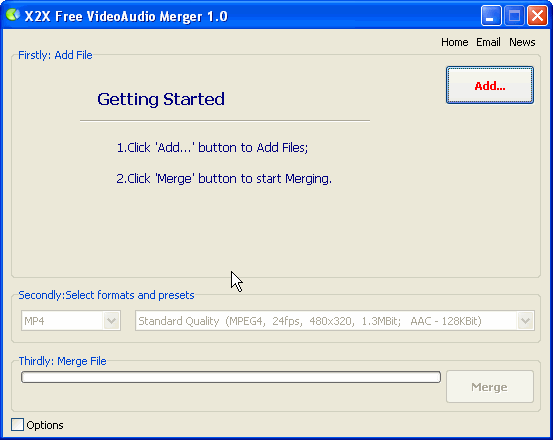This screenshot has height=440, width=553.
Task: Expand the MP4 dropdown arrow
Action: point(111,321)
